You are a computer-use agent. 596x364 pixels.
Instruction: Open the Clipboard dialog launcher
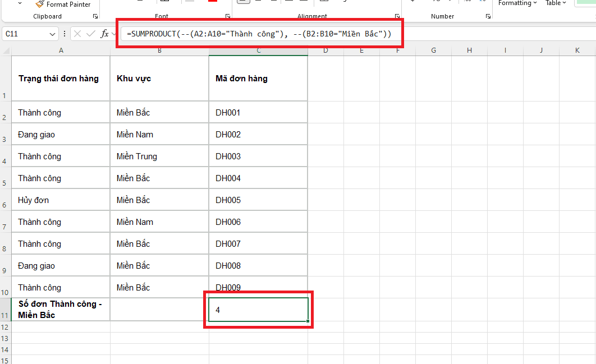pos(95,16)
